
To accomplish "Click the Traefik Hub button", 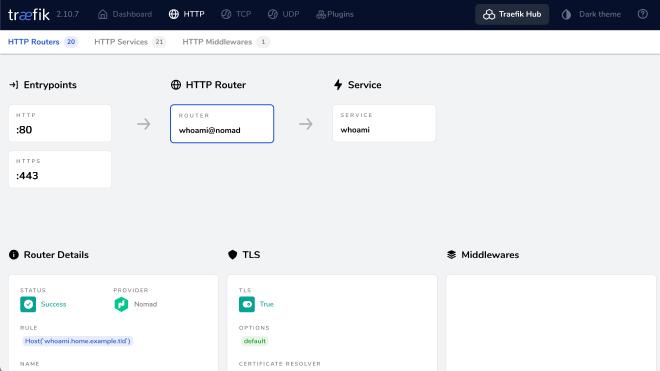I will point(512,14).
